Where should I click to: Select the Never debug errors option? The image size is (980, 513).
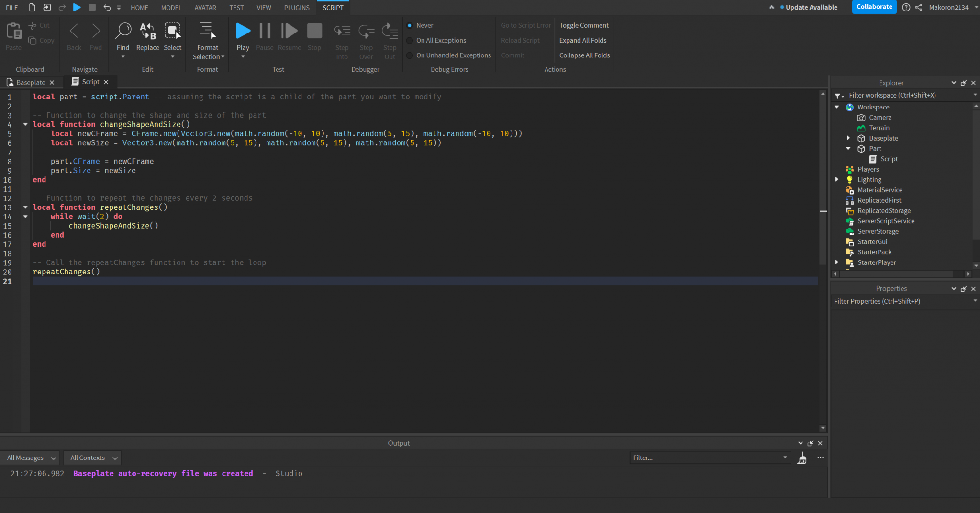pos(410,25)
